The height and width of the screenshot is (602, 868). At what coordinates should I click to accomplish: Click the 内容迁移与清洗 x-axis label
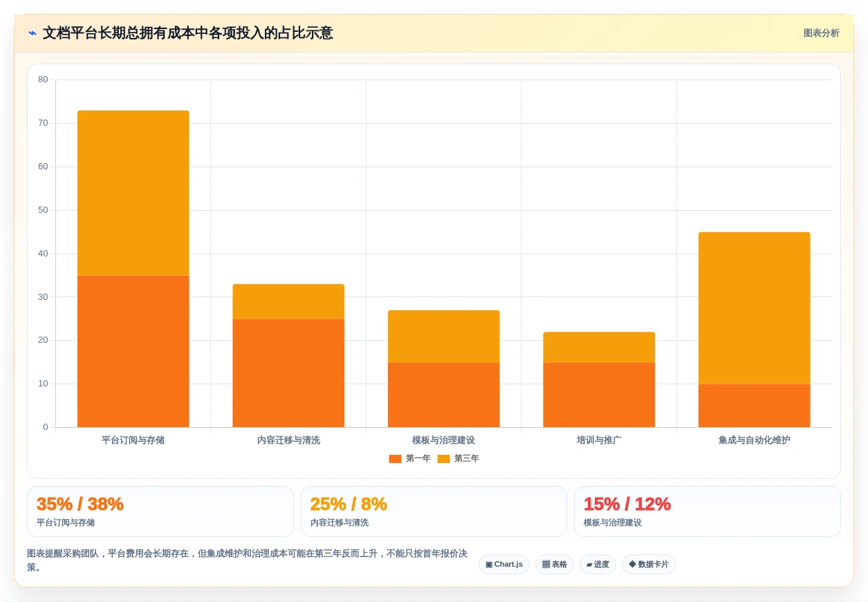coord(288,440)
